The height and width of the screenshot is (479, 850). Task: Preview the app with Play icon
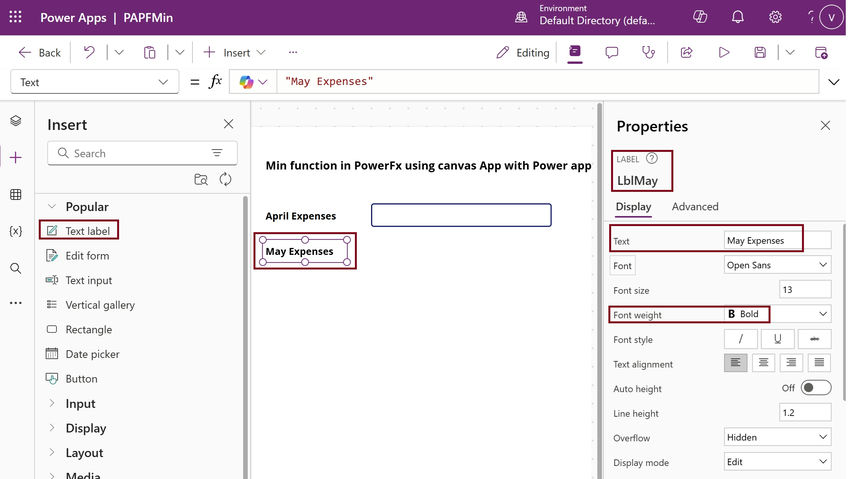(x=724, y=53)
